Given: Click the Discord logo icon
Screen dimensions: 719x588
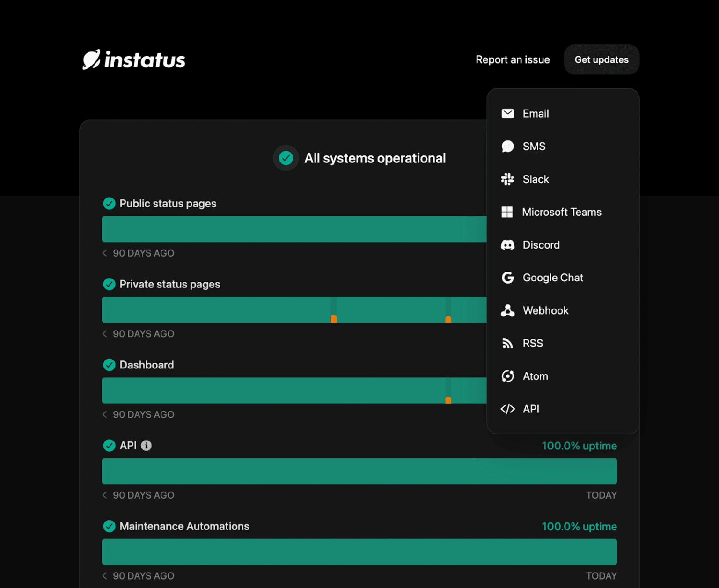Looking at the screenshot, I should 507,245.
